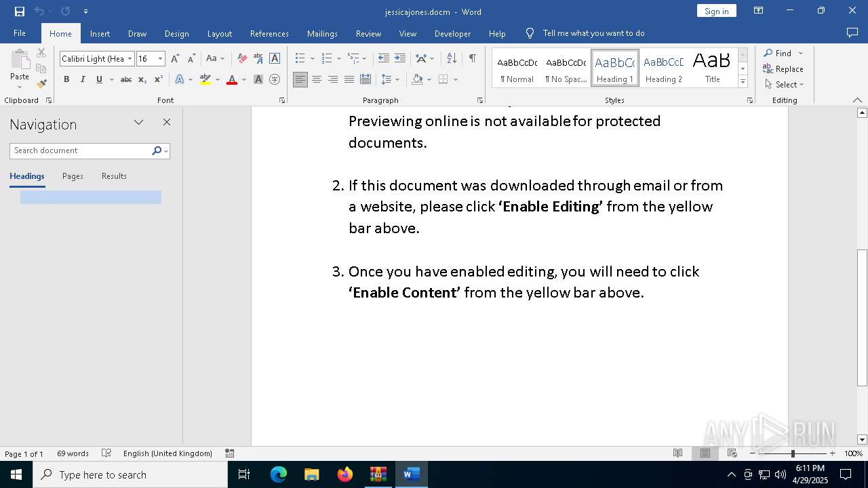The height and width of the screenshot is (488, 868).
Task: Open the File menu
Action: tap(20, 33)
